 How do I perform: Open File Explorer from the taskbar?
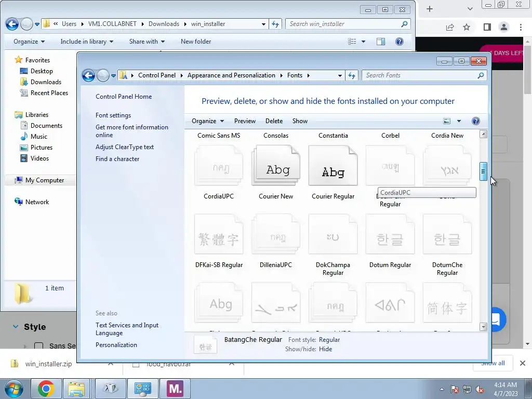(x=77, y=389)
